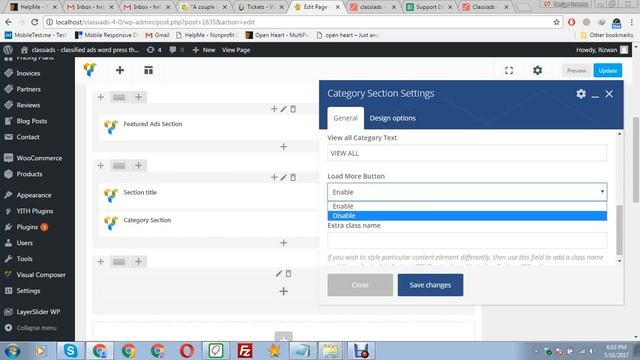This screenshot has height=360, width=640.
Task: Collapse menu in WordPress sidebar
Action: tap(37, 328)
